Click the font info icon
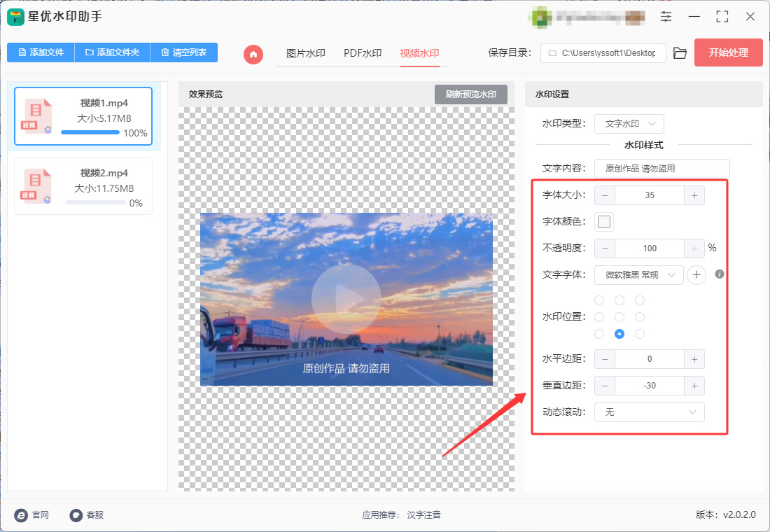770x532 pixels. 720,274
